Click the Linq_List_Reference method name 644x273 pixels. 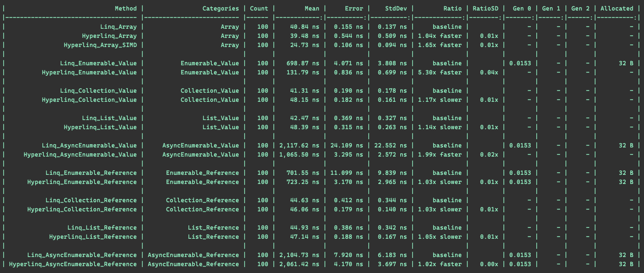click(102, 227)
